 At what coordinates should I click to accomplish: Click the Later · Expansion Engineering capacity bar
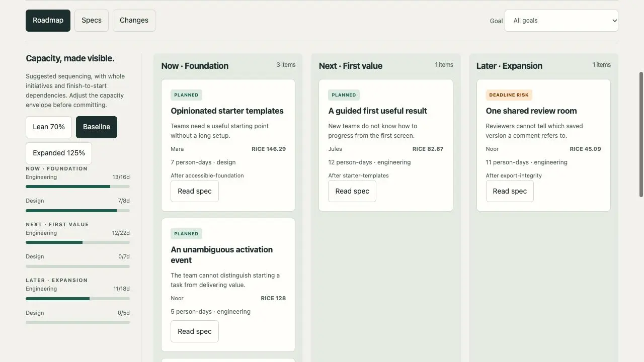pos(77,299)
